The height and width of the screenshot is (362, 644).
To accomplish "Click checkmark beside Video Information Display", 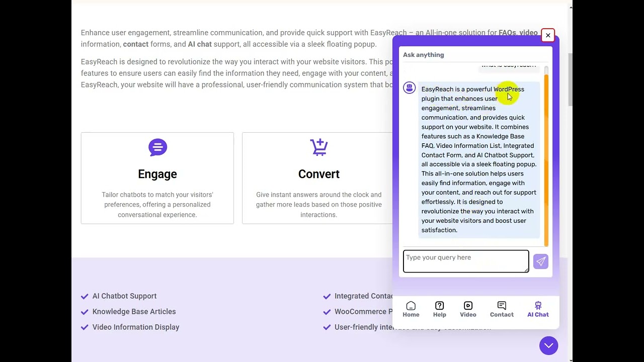I will [85, 327].
